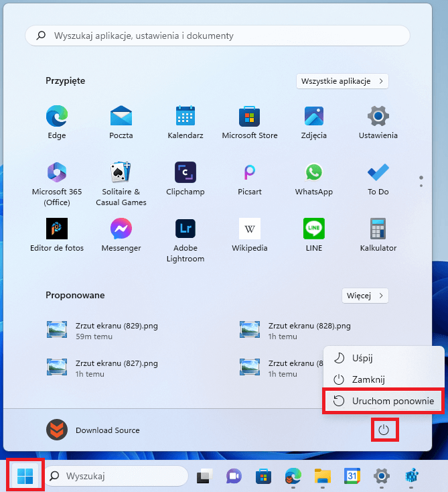The width and height of the screenshot is (448, 492).
Task: Click the Więcej button
Action: (x=365, y=296)
